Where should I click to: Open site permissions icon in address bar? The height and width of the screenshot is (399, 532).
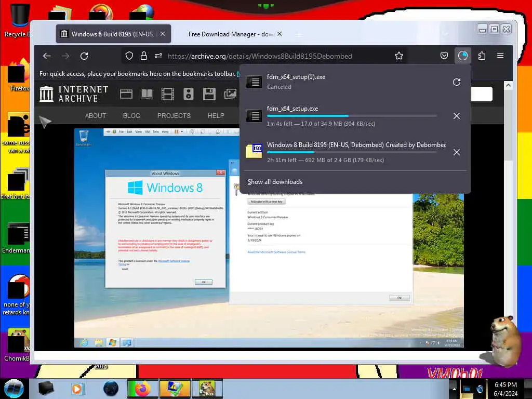(158, 56)
